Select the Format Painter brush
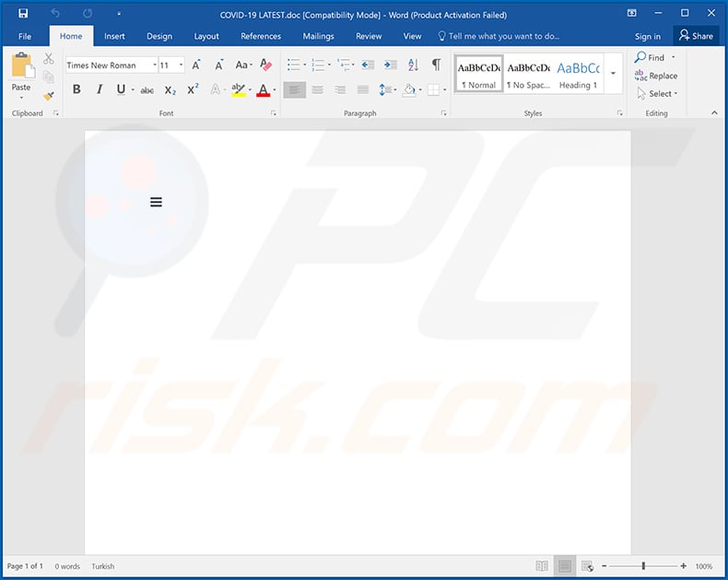The image size is (728, 580). [x=48, y=96]
